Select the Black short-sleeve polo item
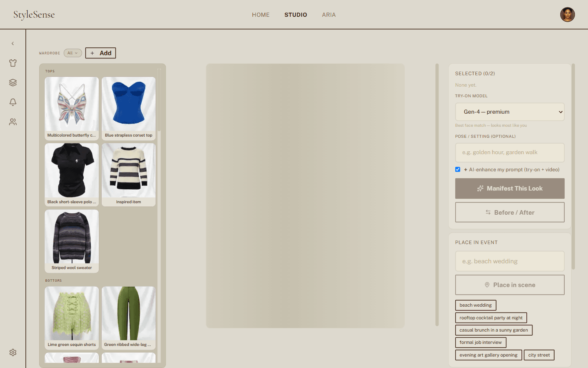This screenshot has height=368, width=588. pyautogui.click(x=72, y=175)
